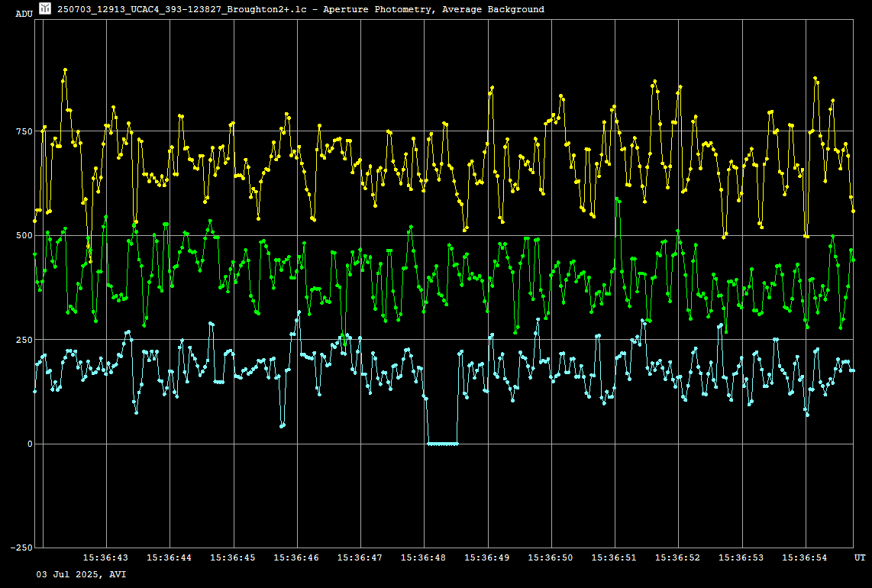
Task: Click the 0 value on the vertical axis
Action: pyautogui.click(x=30, y=444)
